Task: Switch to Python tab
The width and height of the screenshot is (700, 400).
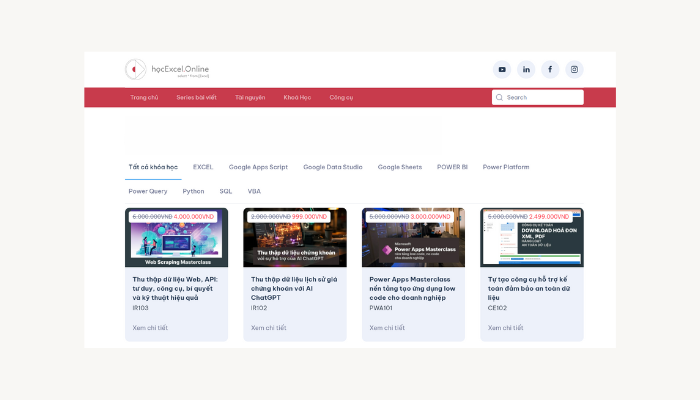Action: (193, 191)
